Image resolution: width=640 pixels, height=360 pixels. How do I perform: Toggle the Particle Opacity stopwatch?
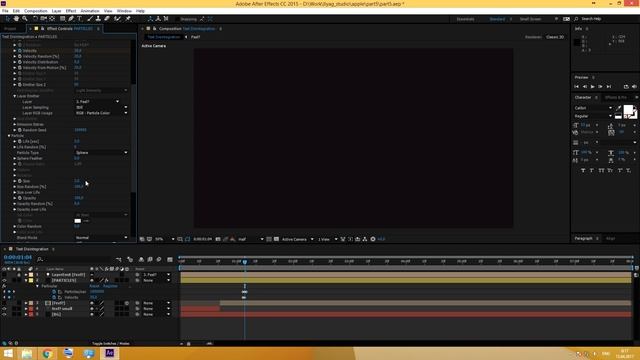[x=20, y=198]
